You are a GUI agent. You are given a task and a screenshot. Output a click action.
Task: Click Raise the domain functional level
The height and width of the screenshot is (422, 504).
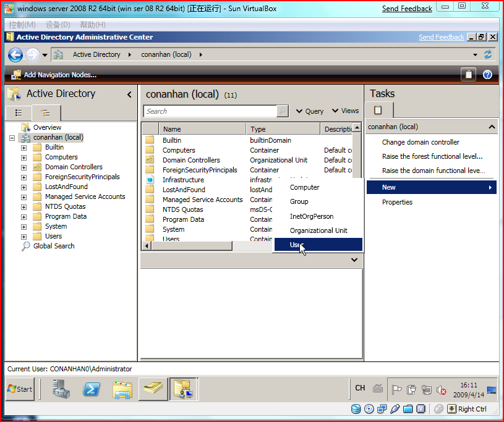point(434,171)
